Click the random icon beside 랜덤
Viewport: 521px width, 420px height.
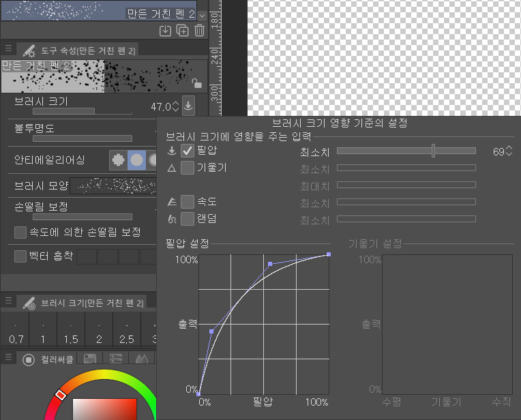(x=172, y=219)
